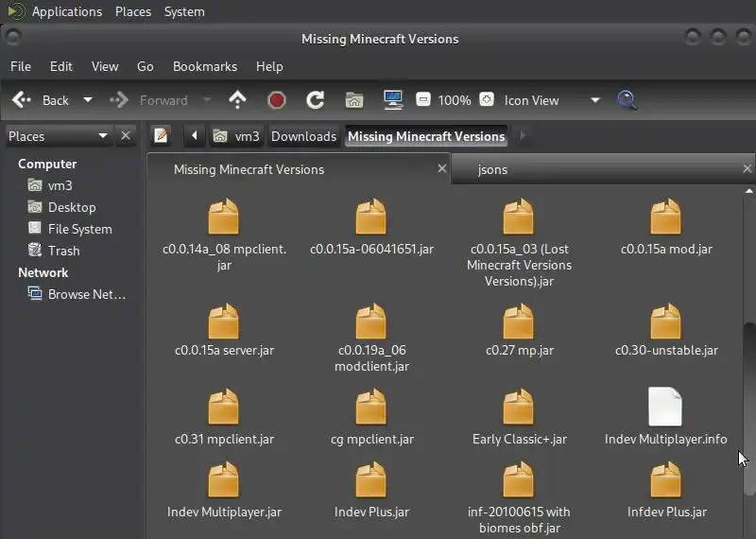This screenshot has width=756, height=539.
Task: Close the Missing Minecraft Versions tab
Action: 441,168
